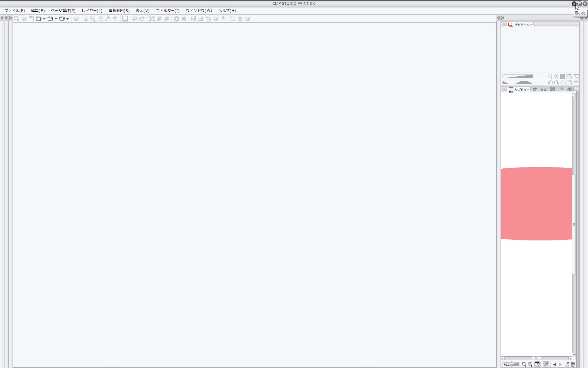
Task: Open the フィルター(I) menu
Action: (x=168, y=10)
